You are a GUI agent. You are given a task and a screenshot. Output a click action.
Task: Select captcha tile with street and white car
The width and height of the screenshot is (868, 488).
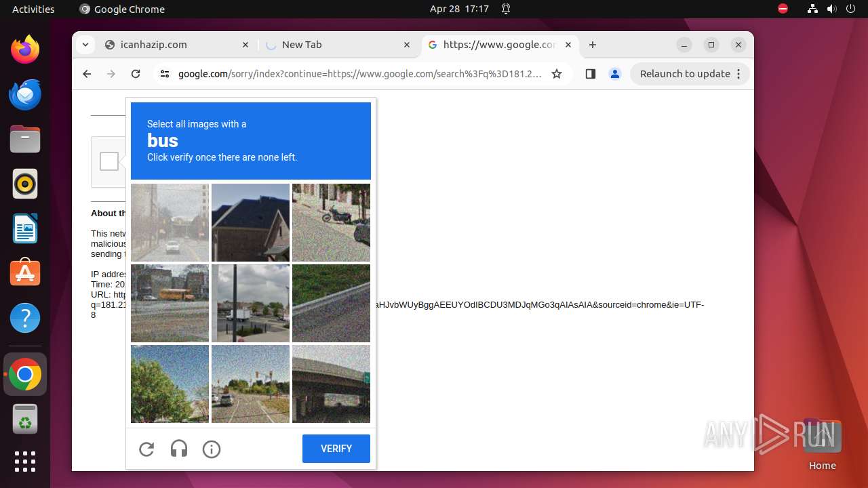(170, 222)
